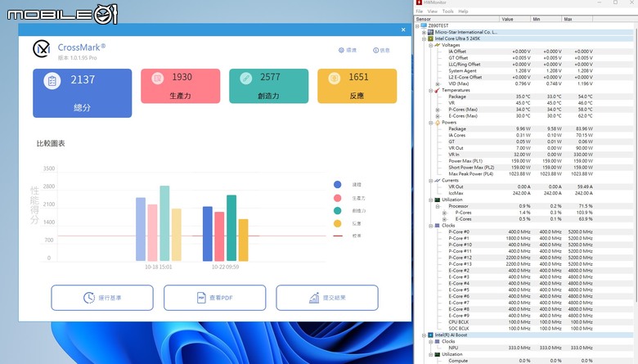Viewport: 638px width, 364px height.
Task: Click the Value column header
Action: pos(515,19)
